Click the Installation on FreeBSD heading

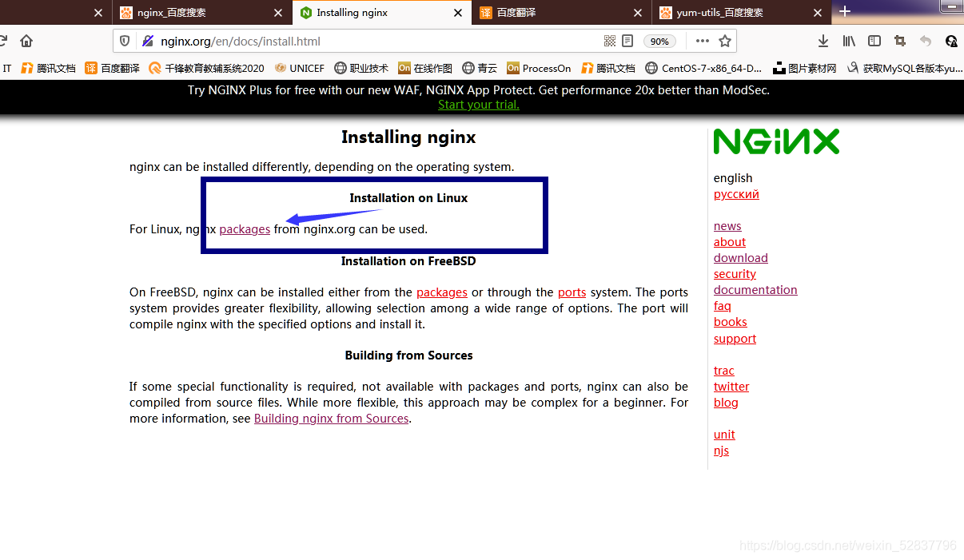pyautogui.click(x=408, y=261)
